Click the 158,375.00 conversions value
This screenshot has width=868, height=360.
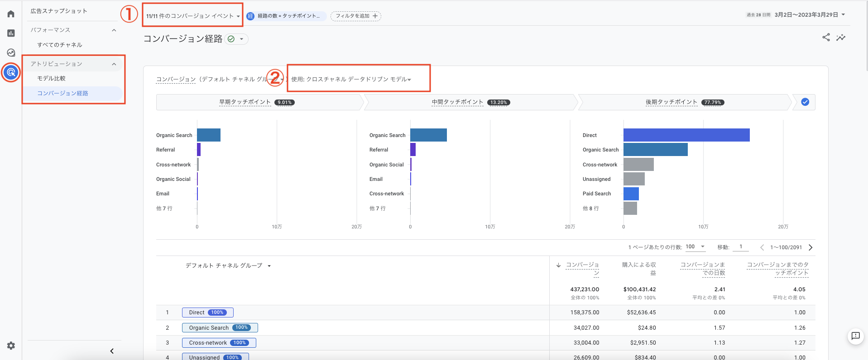pyautogui.click(x=585, y=313)
